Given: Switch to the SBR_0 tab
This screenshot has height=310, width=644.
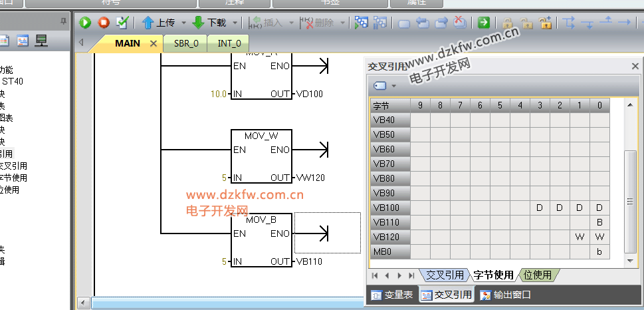Looking at the screenshot, I should click(186, 43).
